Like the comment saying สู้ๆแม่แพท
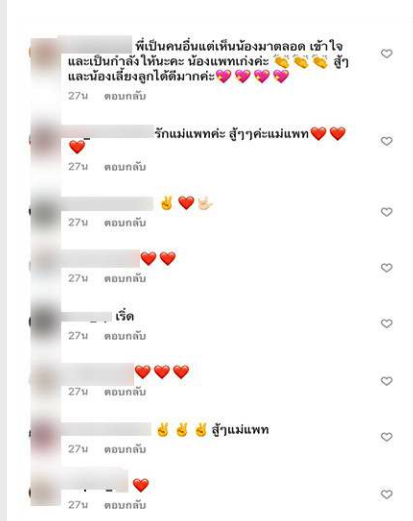Screen dimensions: 413x521 [386, 437]
